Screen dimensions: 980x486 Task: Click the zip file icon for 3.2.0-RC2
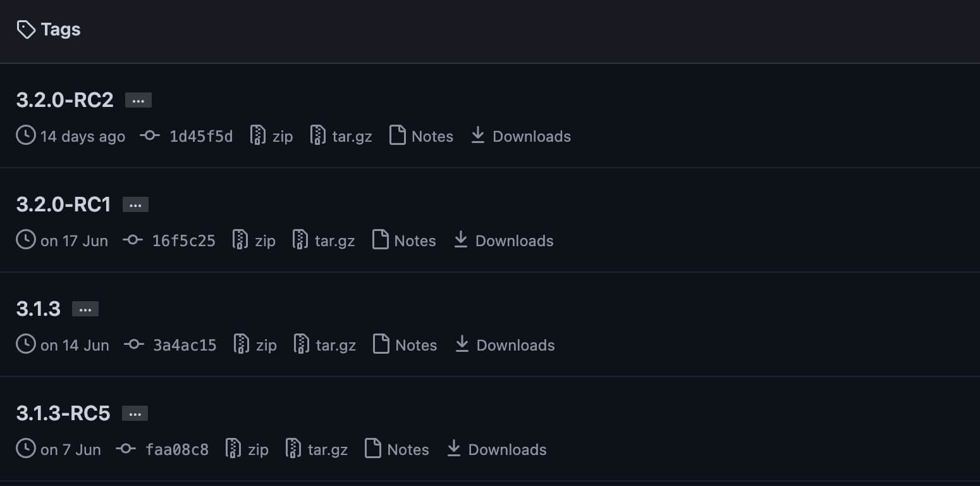[x=258, y=135]
